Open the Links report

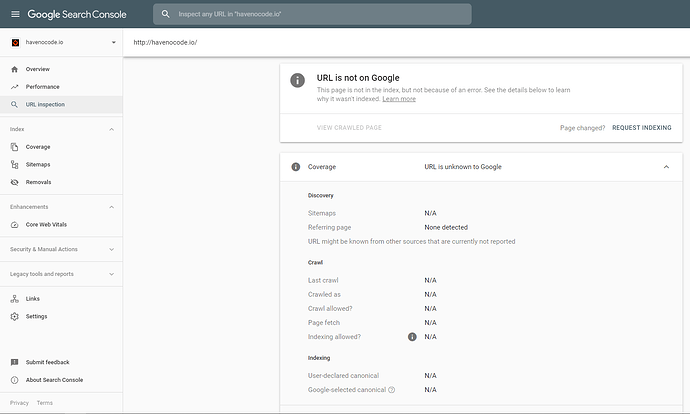coord(33,299)
